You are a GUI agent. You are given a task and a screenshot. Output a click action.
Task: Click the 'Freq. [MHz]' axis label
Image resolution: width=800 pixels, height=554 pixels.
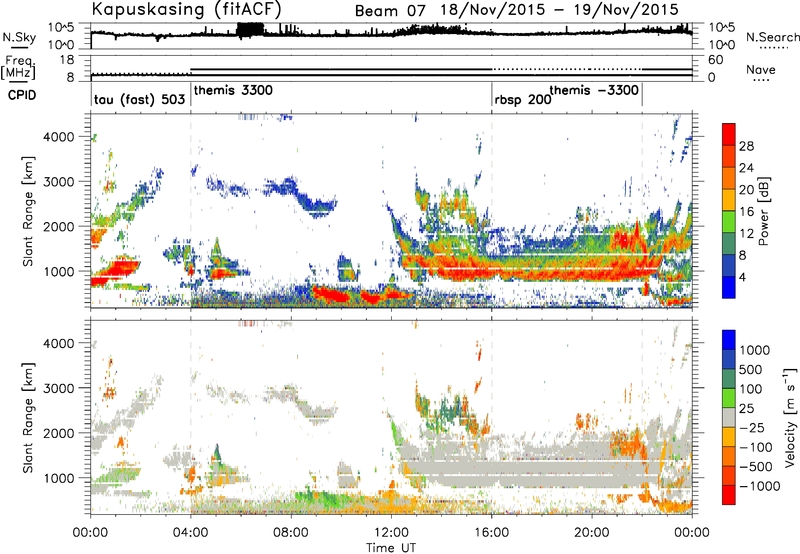(18, 67)
